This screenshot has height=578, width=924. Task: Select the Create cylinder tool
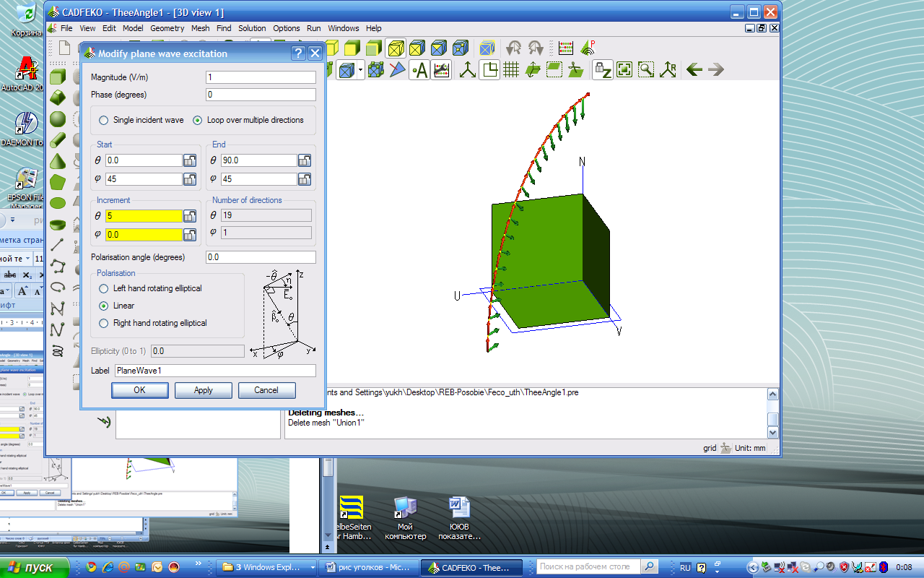58,139
